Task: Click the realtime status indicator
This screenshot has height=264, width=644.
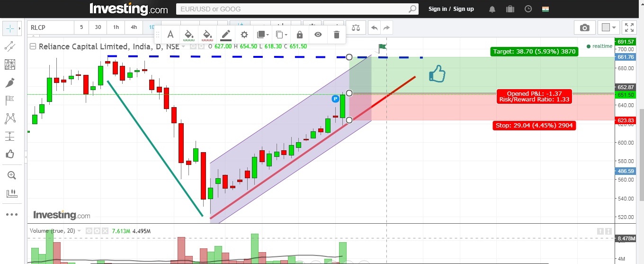Action: click(599, 46)
